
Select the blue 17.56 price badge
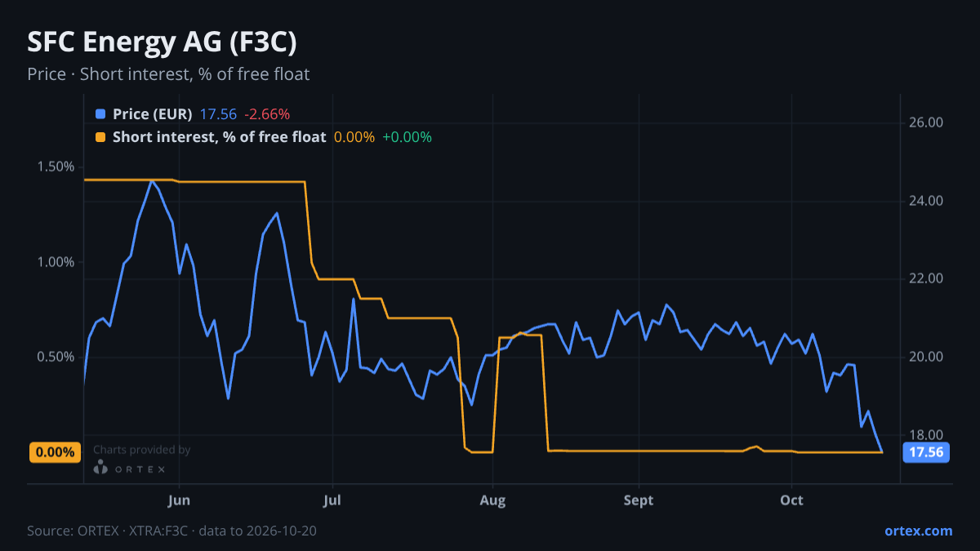(926, 452)
